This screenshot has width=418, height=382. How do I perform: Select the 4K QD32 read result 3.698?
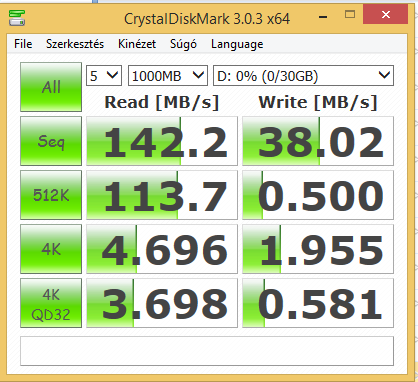[x=162, y=303]
